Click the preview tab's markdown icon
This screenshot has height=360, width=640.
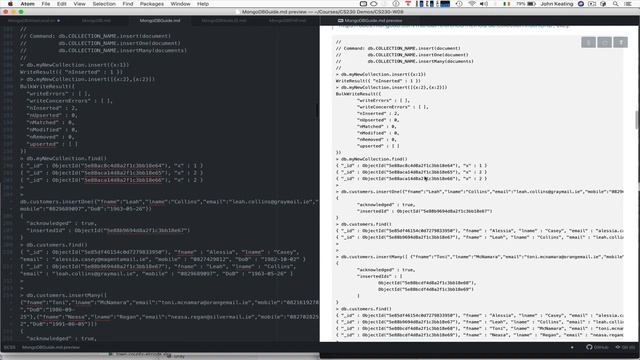pos(340,20)
